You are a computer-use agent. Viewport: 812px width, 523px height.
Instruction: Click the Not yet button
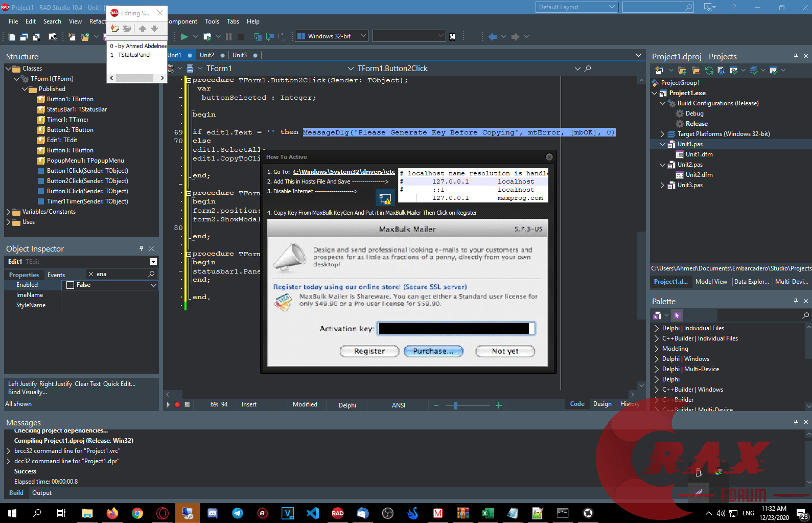(x=505, y=351)
